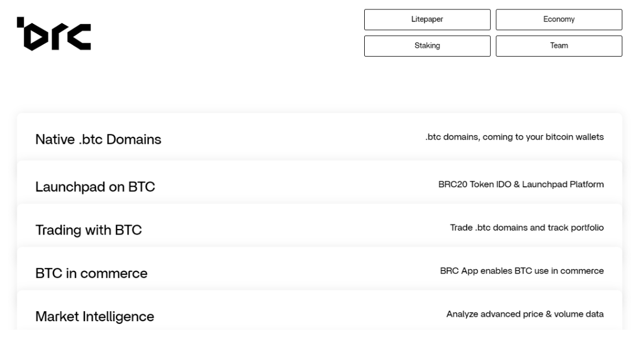The width and height of the screenshot is (644, 339).
Task: Click 'BRC20 Token IDO & Launchpad Platform' text
Action: tap(521, 185)
